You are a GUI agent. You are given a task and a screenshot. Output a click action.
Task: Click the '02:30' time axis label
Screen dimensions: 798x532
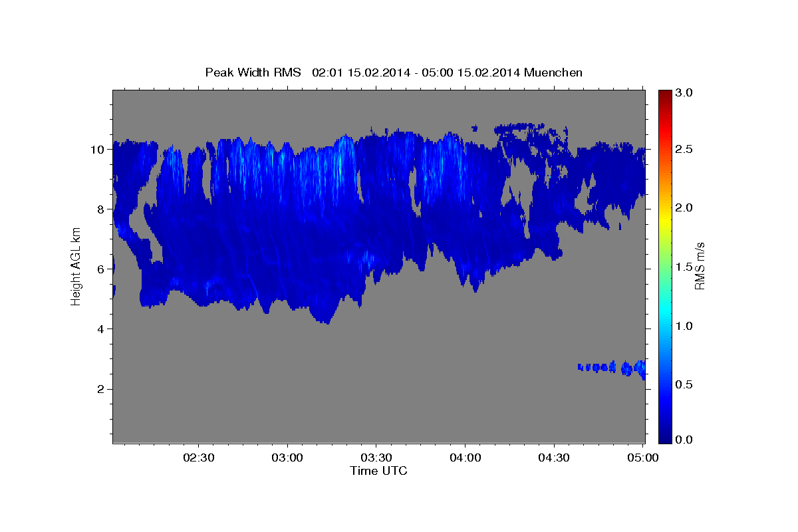click(199, 458)
